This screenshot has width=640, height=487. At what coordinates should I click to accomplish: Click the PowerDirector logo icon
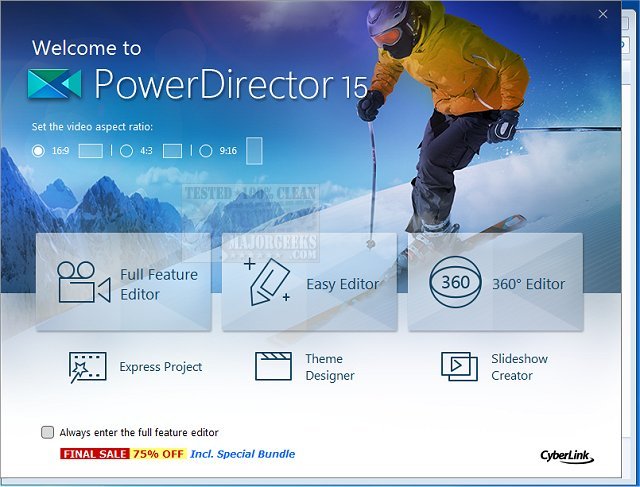click(x=54, y=84)
